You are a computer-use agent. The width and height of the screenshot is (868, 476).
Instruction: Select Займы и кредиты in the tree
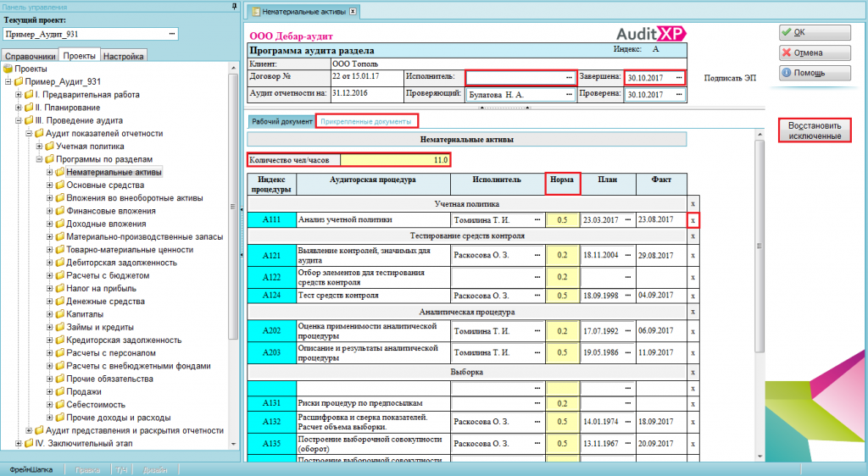pos(100,327)
